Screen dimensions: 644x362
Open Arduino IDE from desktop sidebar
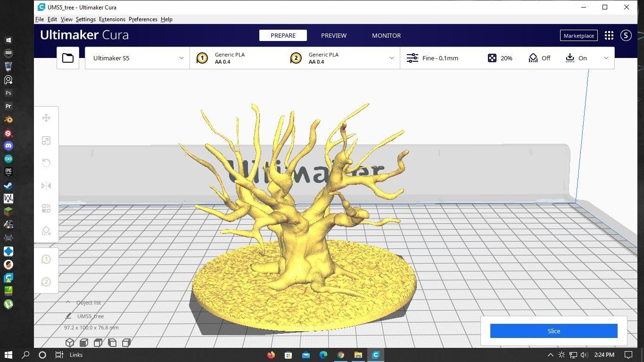[x=8, y=159]
